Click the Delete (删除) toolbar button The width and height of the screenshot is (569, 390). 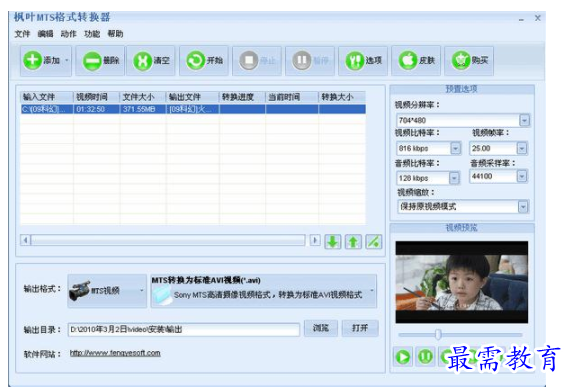(x=100, y=61)
